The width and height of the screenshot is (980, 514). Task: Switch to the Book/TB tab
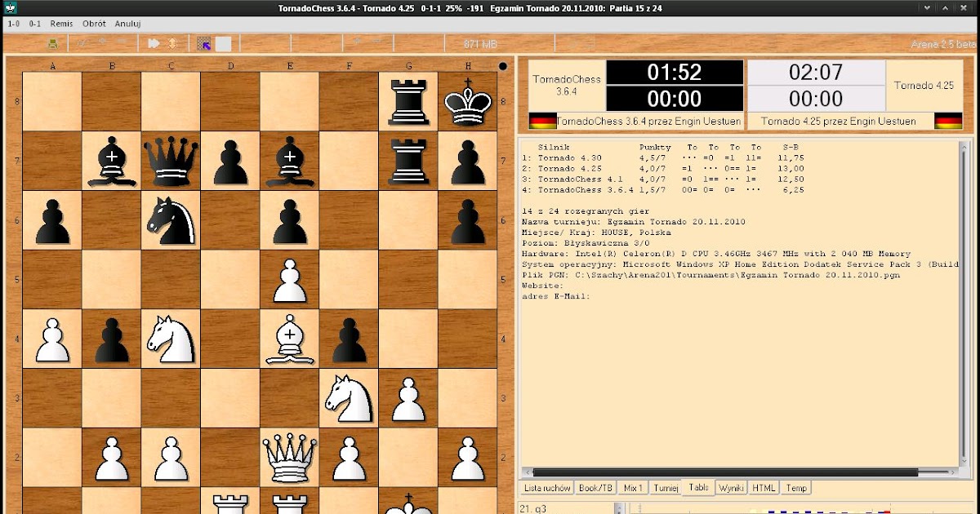[x=595, y=488]
